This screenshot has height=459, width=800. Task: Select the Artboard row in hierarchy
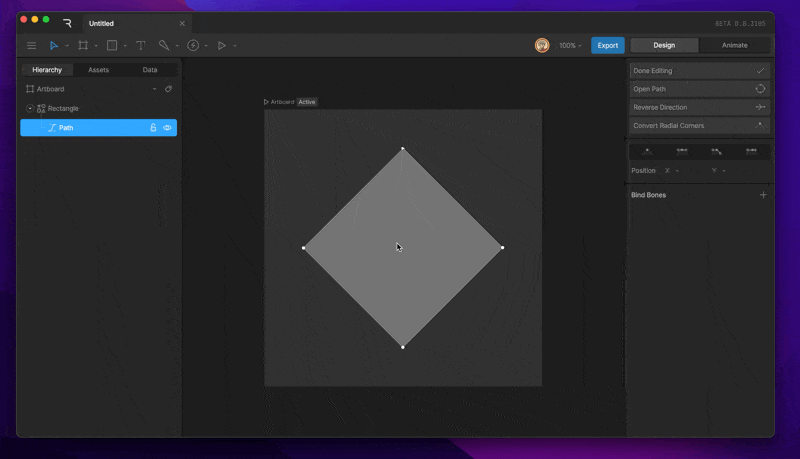98,89
